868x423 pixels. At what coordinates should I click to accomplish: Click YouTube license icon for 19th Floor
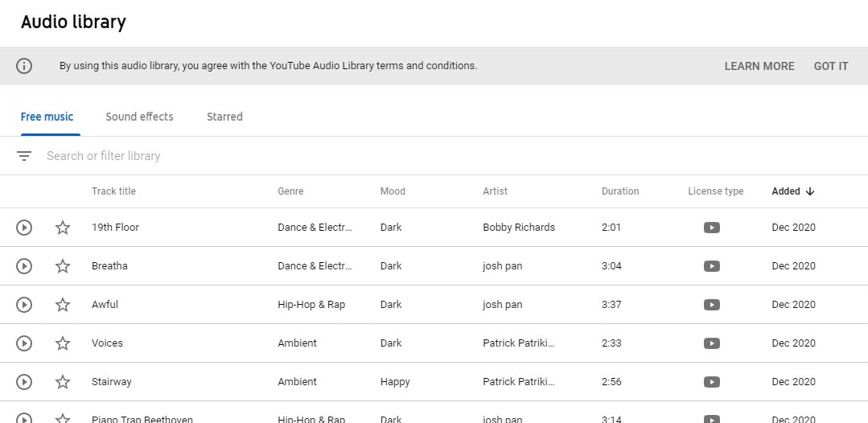click(711, 228)
